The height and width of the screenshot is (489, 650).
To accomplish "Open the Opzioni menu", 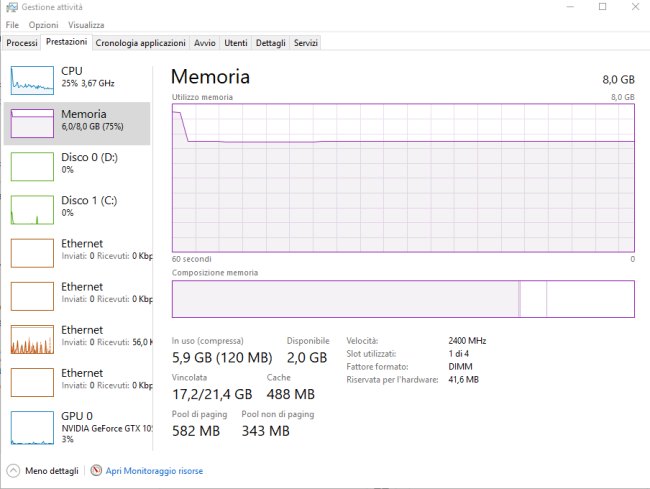I will (x=44, y=25).
